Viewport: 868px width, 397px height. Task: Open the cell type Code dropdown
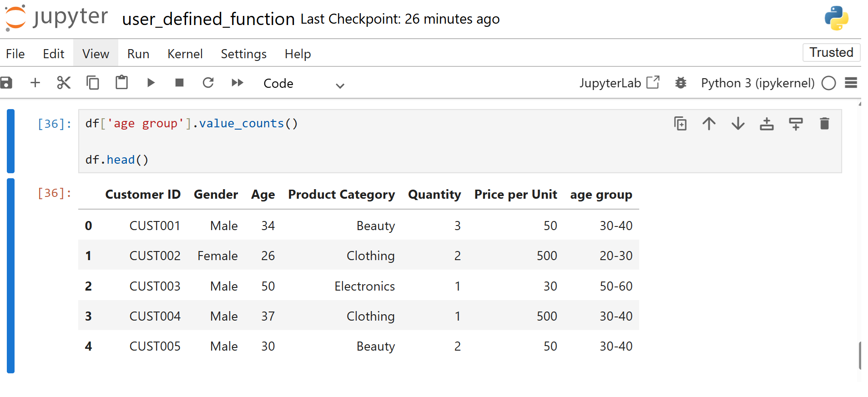pyautogui.click(x=303, y=84)
